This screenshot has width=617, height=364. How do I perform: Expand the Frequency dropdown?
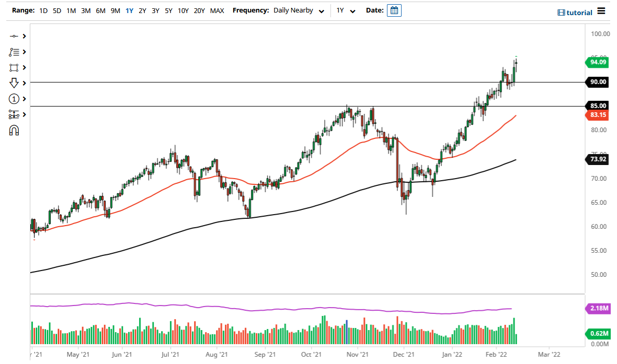322,10
